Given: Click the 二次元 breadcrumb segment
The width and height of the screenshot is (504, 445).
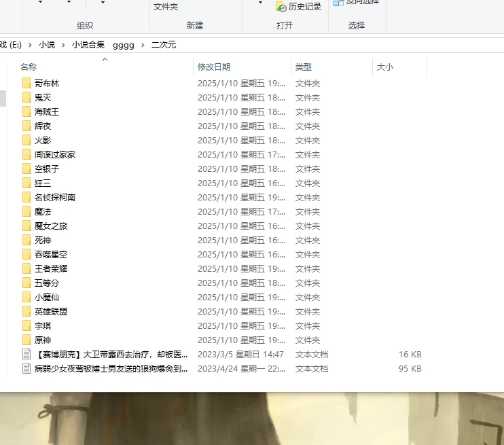Looking at the screenshot, I should click(x=164, y=45).
